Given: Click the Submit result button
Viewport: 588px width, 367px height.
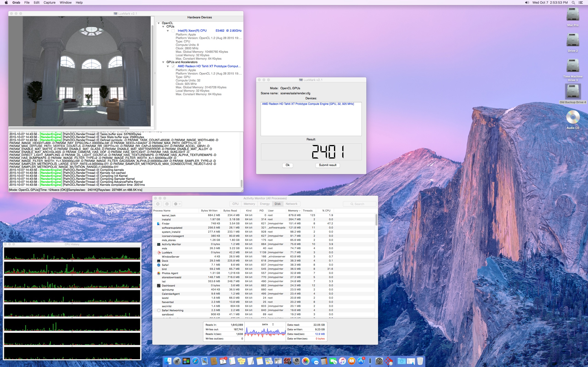Looking at the screenshot, I should click(x=327, y=165).
